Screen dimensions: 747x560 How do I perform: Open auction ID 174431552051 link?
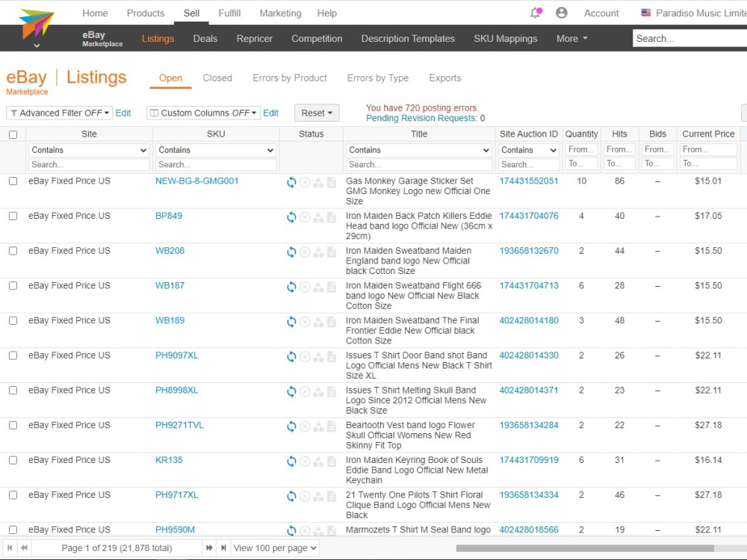(529, 181)
